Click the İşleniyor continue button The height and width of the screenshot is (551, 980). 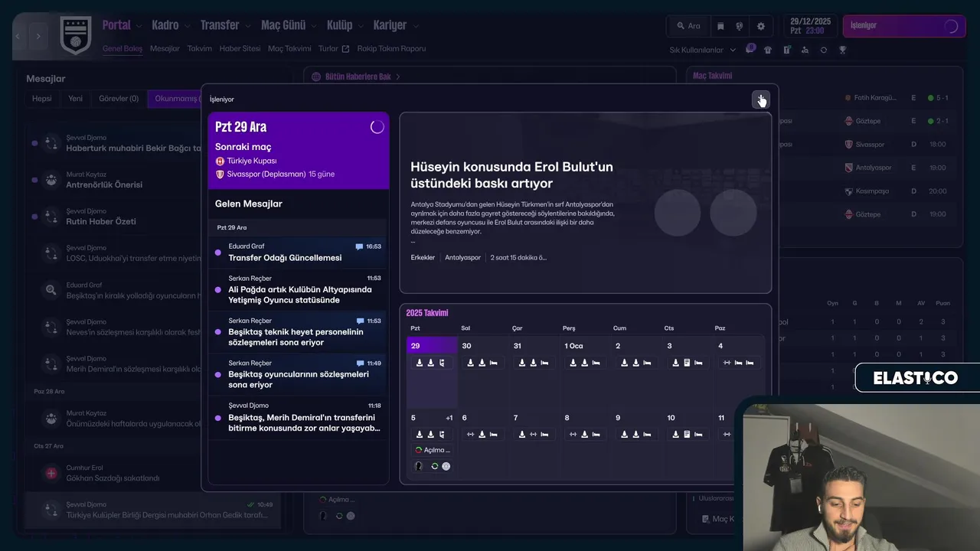904,26
